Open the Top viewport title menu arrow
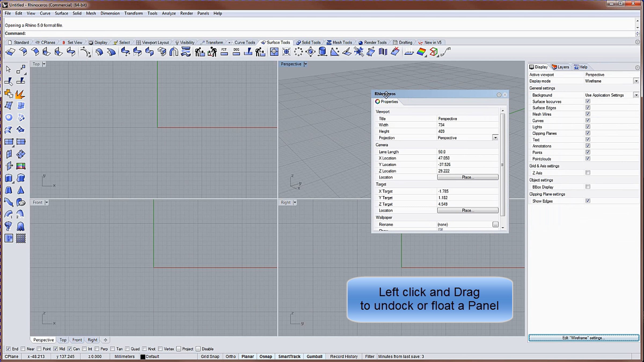This screenshot has height=362, width=644. tap(44, 64)
